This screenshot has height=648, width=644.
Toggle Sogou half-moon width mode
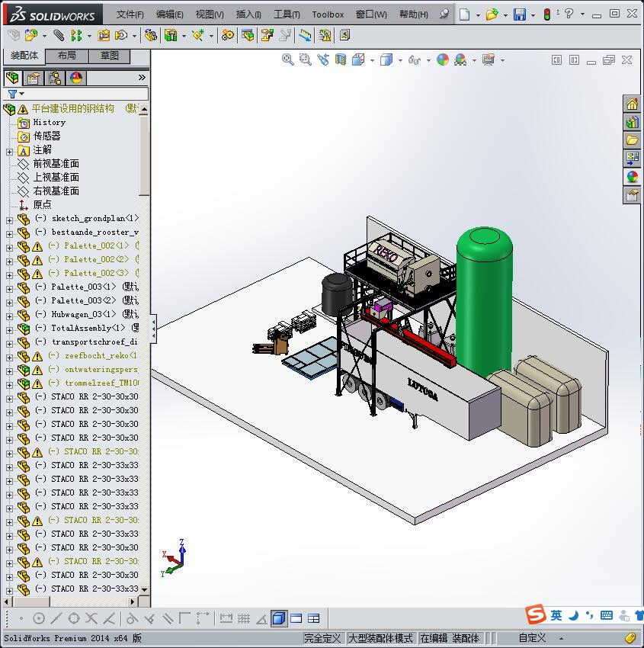(573, 615)
